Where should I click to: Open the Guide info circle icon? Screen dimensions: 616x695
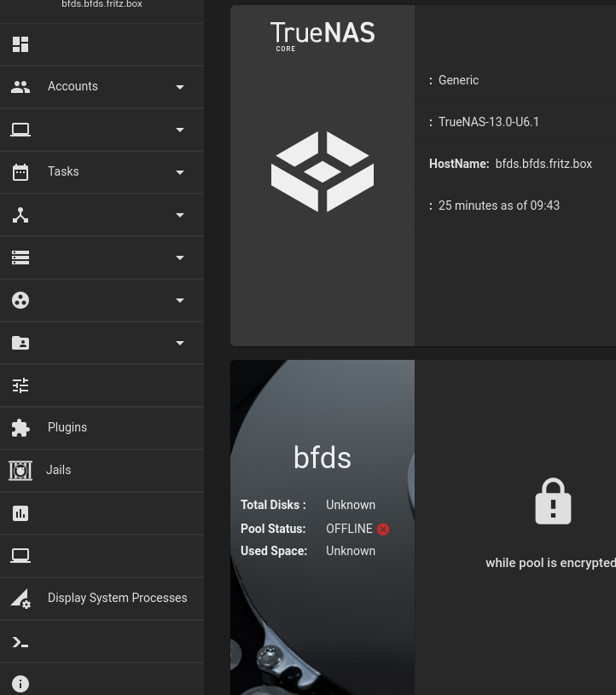click(20, 683)
